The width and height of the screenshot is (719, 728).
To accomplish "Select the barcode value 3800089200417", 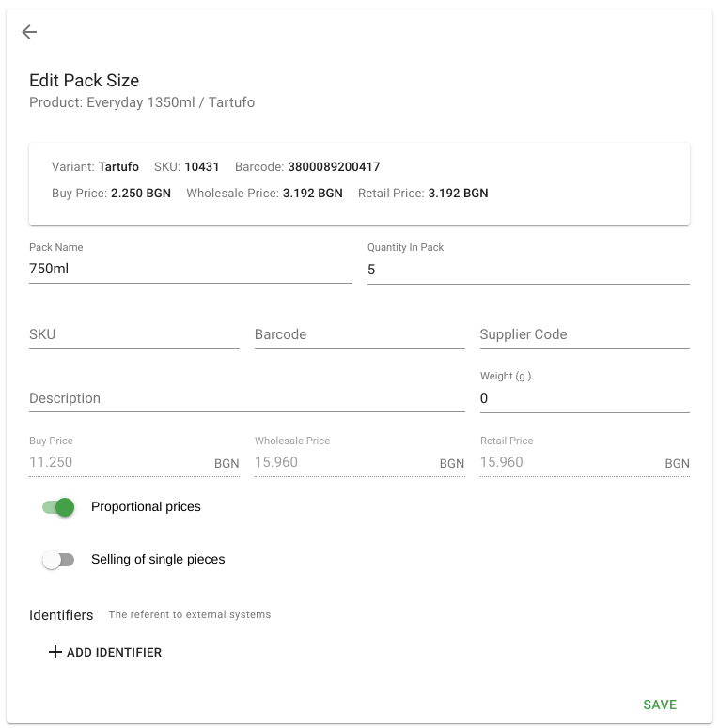I will 334,166.
